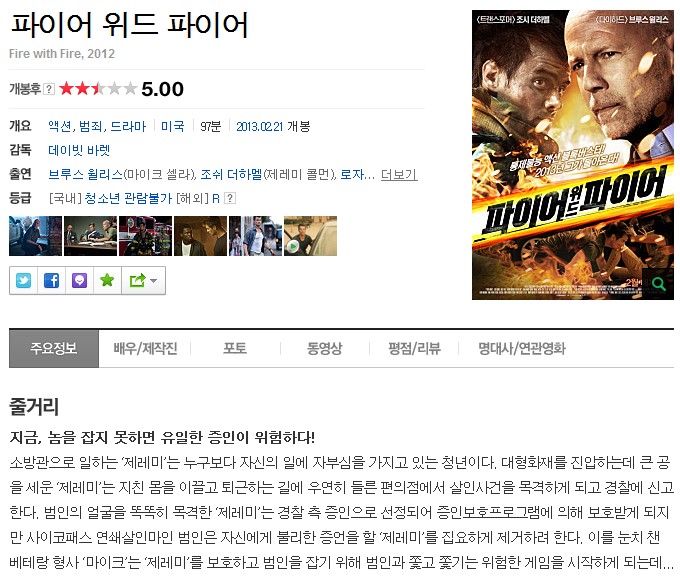Click the help icon beside the R rating
The image size is (680, 585).
(230, 198)
